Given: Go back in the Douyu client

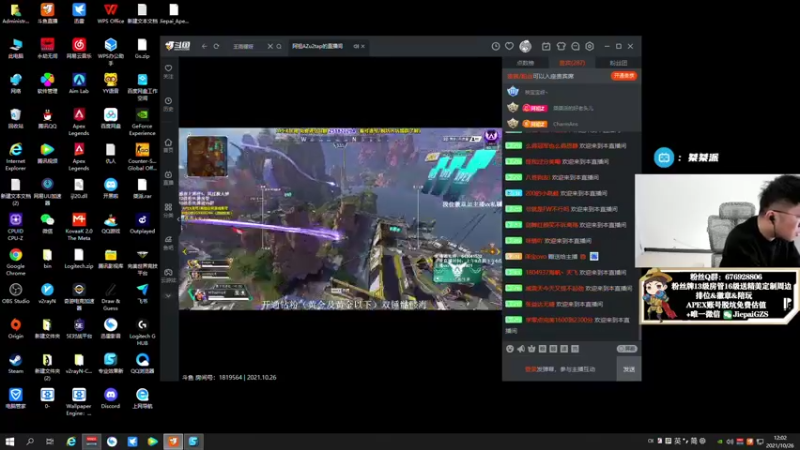Looking at the screenshot, I should click(204, 46).
